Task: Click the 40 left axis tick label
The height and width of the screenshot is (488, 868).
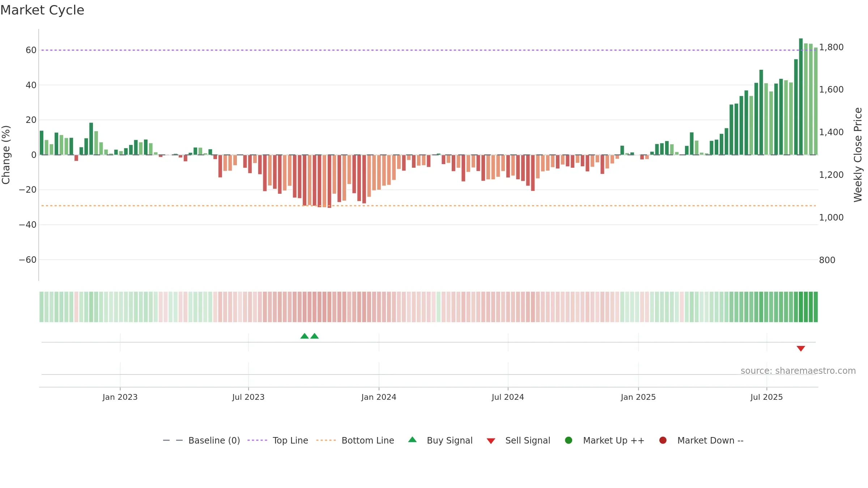Action: click(31, 85)
